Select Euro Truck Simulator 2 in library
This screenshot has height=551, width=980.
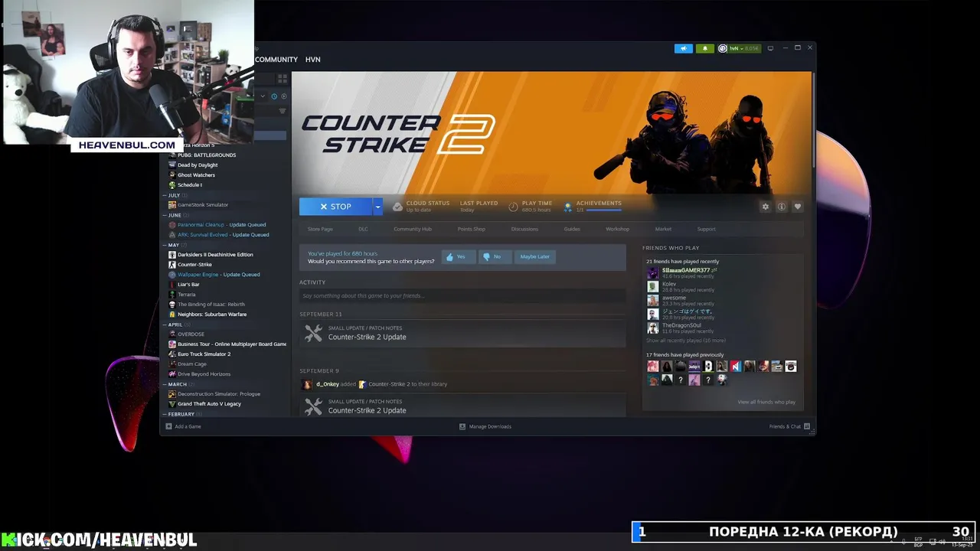click(x=204, y=354)
